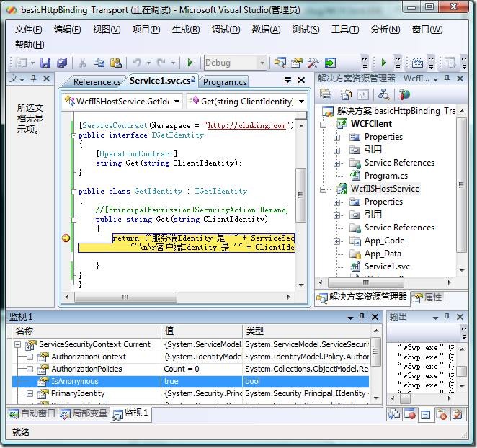Click Solution Explorer Properties toolbar icon
477x448 pixels.
325,94
